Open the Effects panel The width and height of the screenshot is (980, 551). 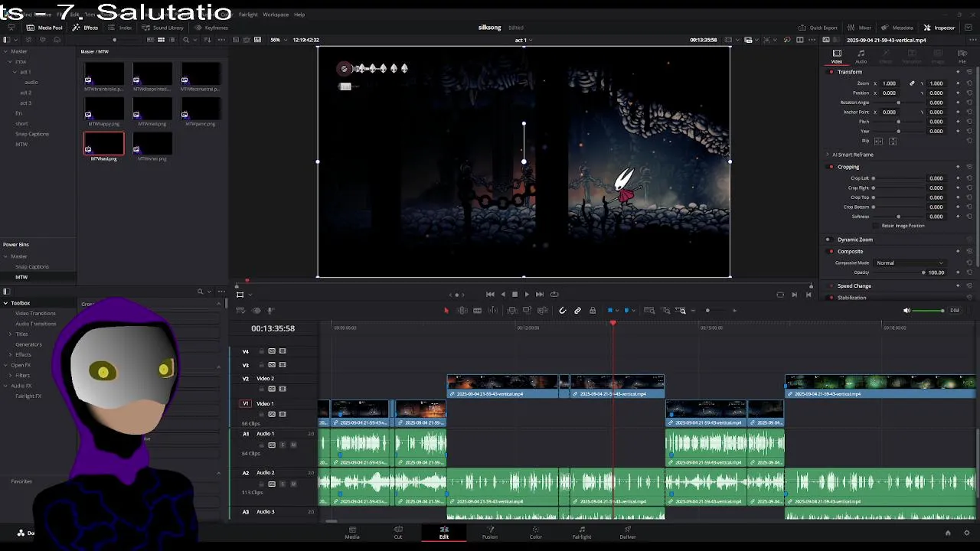86,28
